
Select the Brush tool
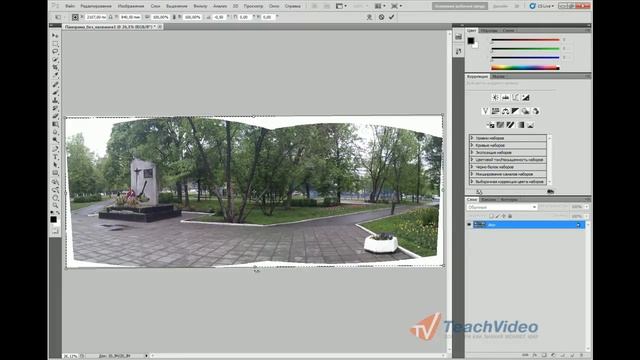[55, 92]
